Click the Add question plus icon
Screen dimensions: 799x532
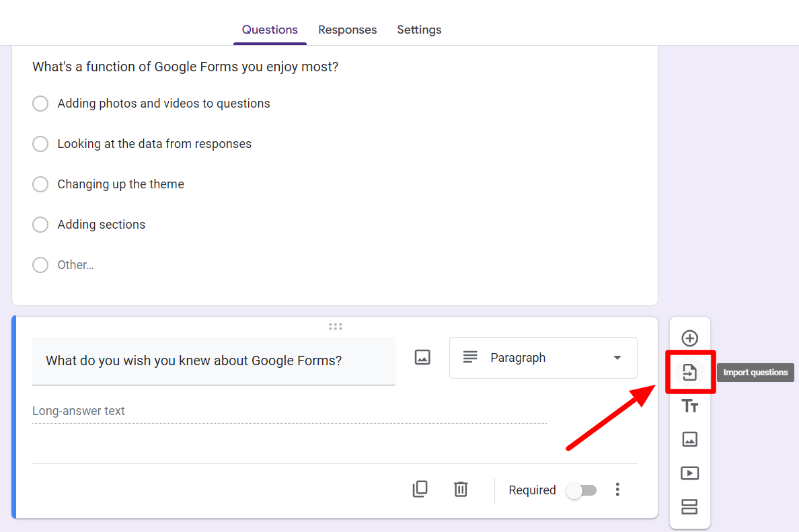tap(689, 338)
